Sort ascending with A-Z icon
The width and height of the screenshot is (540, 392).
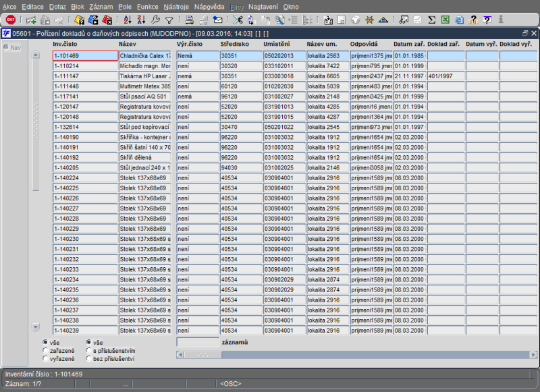coord(128,20)
